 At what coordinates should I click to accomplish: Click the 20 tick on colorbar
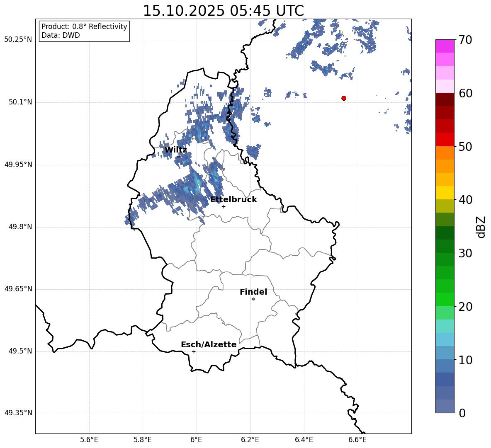(x=465, y=307)
